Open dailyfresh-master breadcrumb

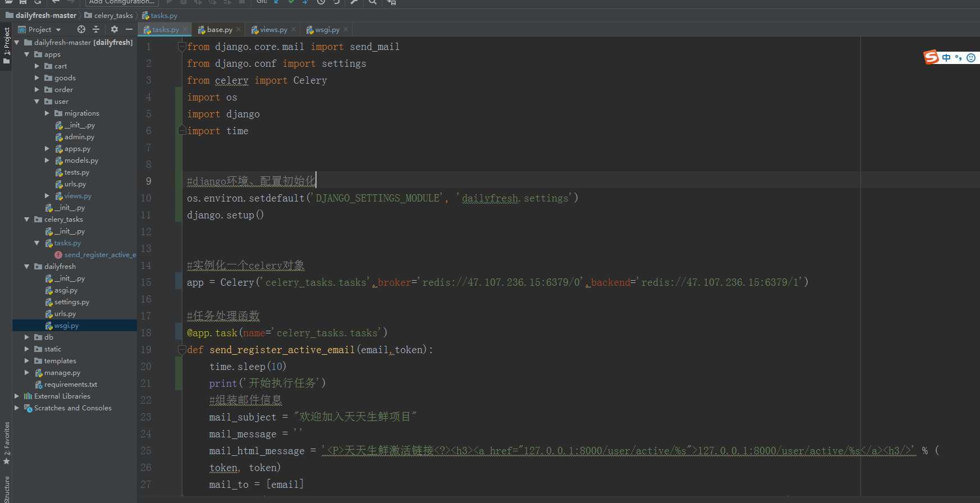tap(41, 16)
